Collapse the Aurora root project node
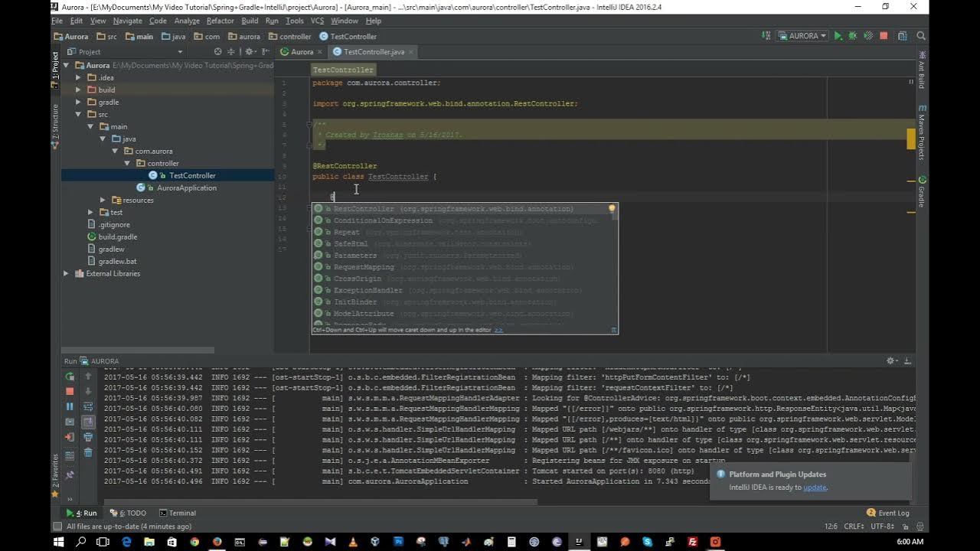The image size is (980, 551). click(66, 65)
